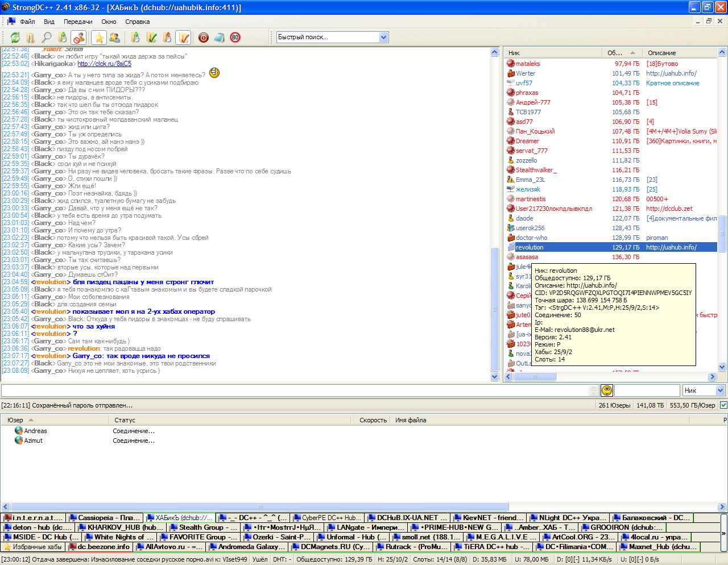Click the 261 Юзеры count in hub status
728x565 pixels.
tap(614, 405)
